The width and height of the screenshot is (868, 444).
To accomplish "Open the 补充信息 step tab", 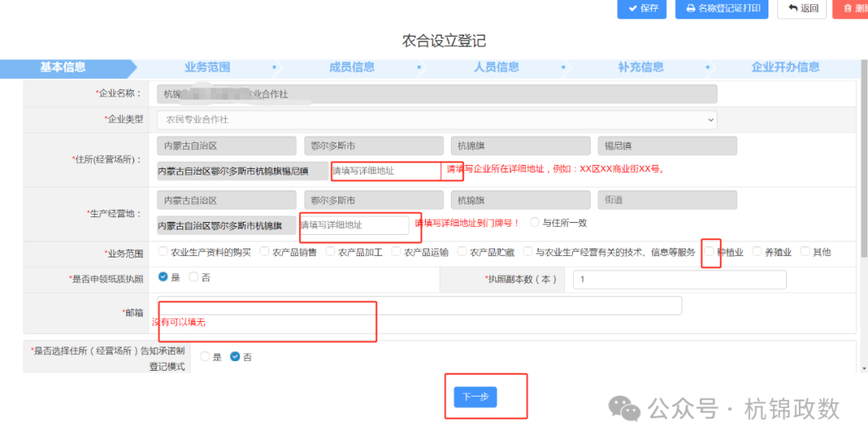I will 641,68.
